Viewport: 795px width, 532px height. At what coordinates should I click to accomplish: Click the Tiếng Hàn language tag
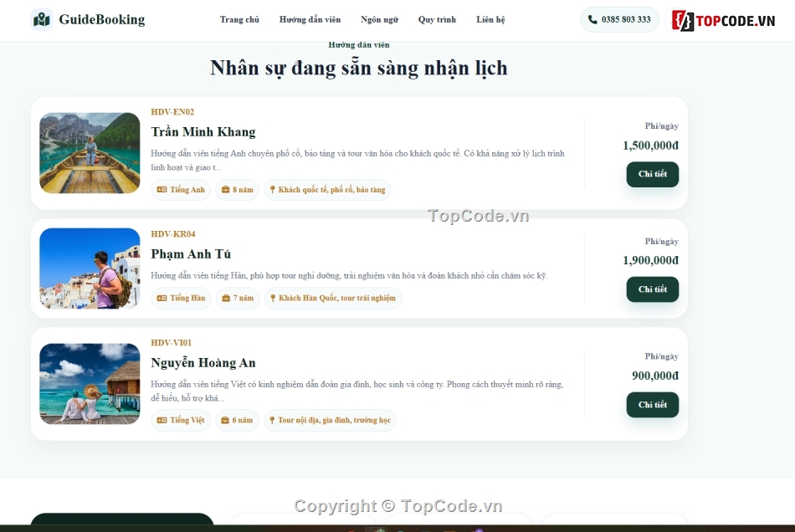181,299
